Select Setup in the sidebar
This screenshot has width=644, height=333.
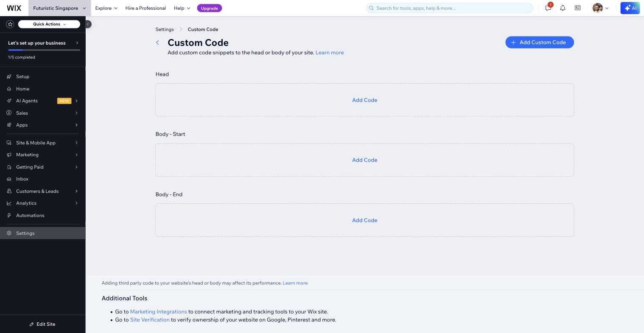click(x=42, y=76)
